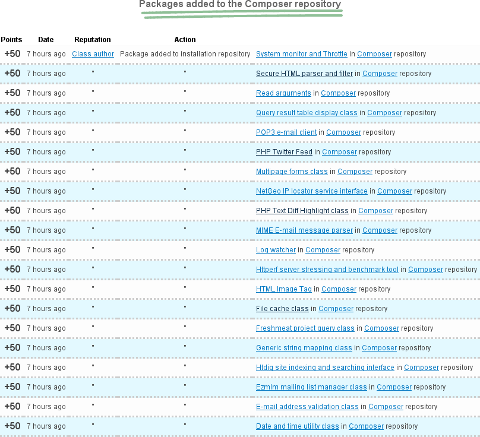Click +50 points in Date and time utility row

tap(12, 426)
